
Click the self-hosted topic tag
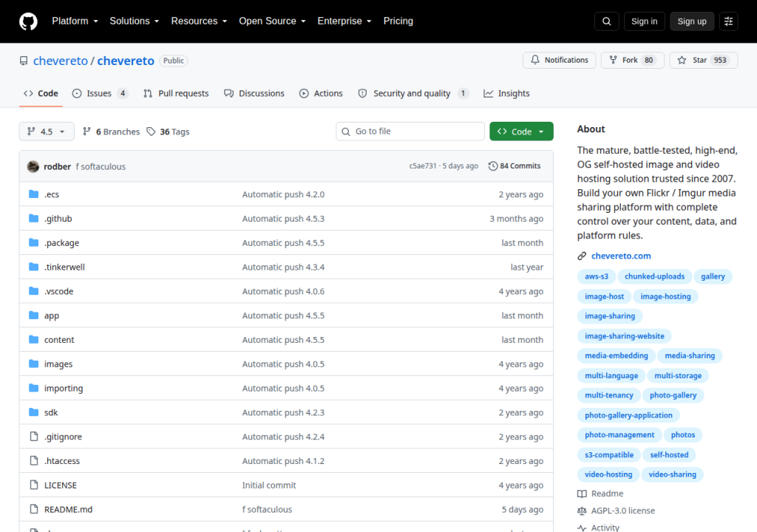pos(669,454)
